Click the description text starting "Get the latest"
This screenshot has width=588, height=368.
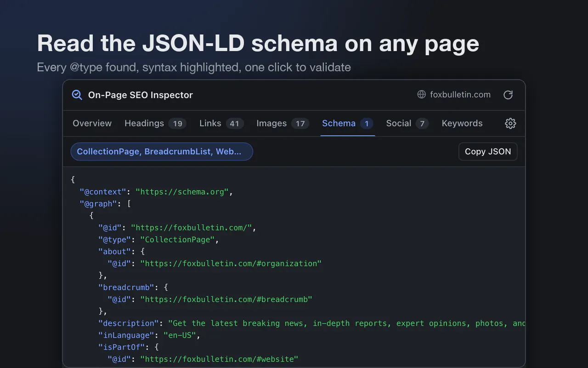click(x=346, y=323)
